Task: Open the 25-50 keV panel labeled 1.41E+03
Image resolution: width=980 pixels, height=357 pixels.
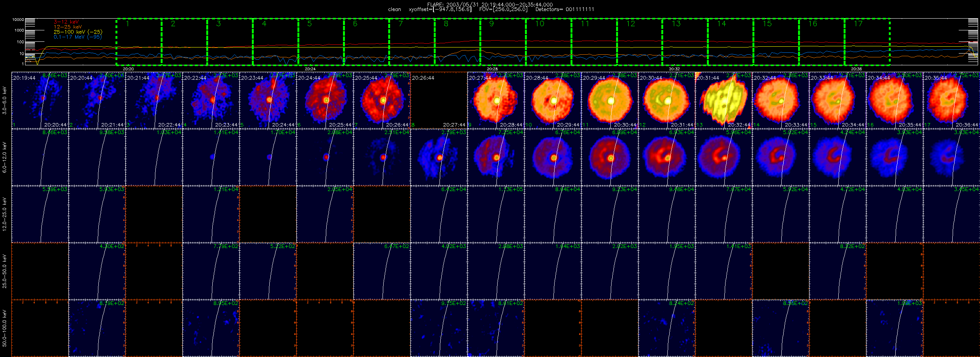Action: point(724,271)
